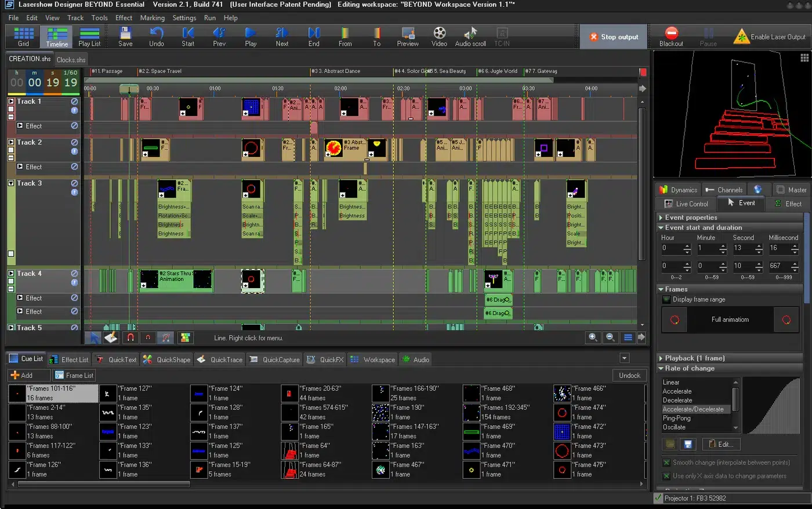Screen dimensions: 812x509
Task: Click the Audio scroll toolbar icon
Action: coord(470,36)
